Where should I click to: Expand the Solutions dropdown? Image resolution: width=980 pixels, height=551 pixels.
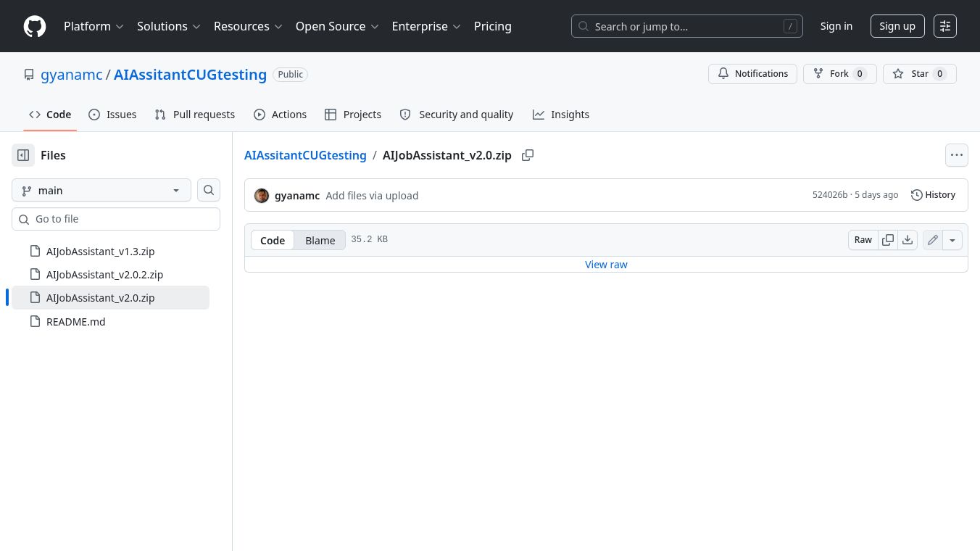point(168,26)
